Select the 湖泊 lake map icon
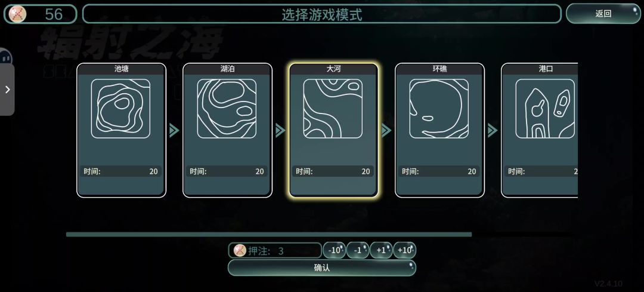This screenshot has height=292, width=644. (x=227, y=109)
